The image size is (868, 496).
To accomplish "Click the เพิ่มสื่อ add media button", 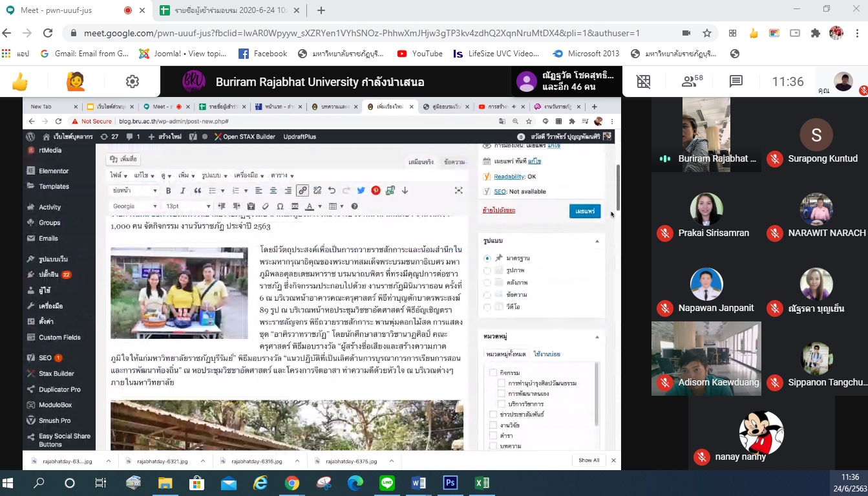I will pyautogui.click(x=123, y=159).
